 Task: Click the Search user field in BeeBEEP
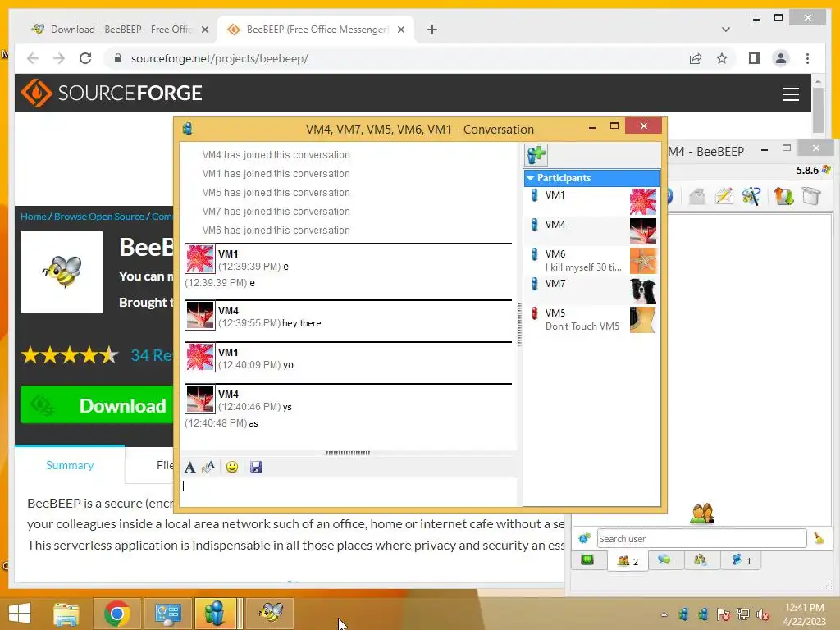[701, 538]
